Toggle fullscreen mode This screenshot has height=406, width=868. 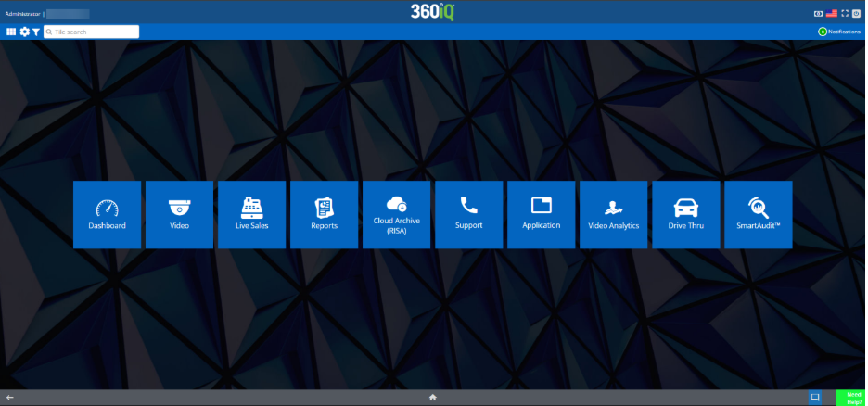(845, 13)
